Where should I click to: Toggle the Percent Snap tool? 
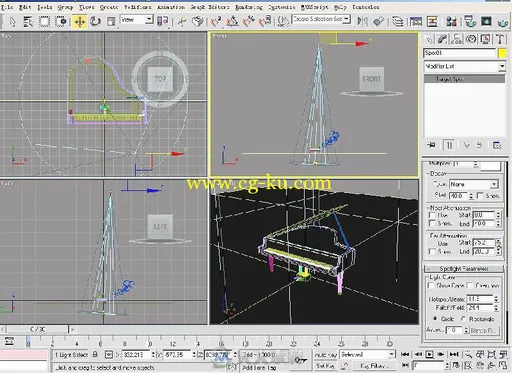click(x=249, y=22)
